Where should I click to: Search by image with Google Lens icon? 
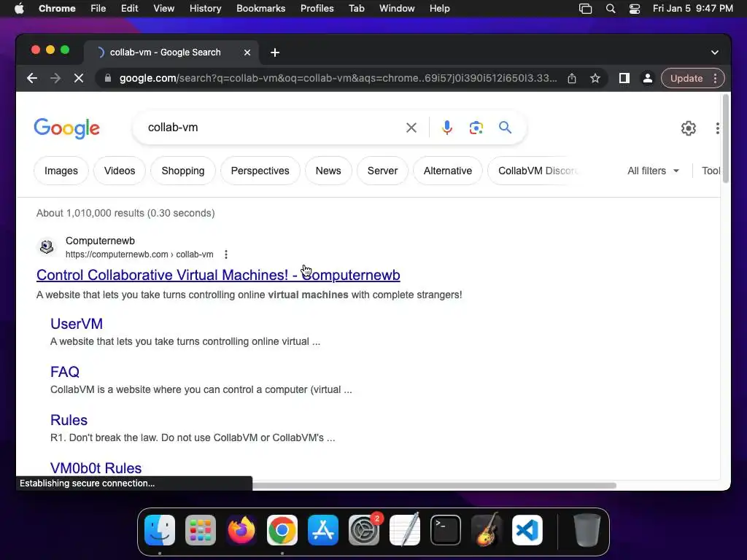click(476, 128)
